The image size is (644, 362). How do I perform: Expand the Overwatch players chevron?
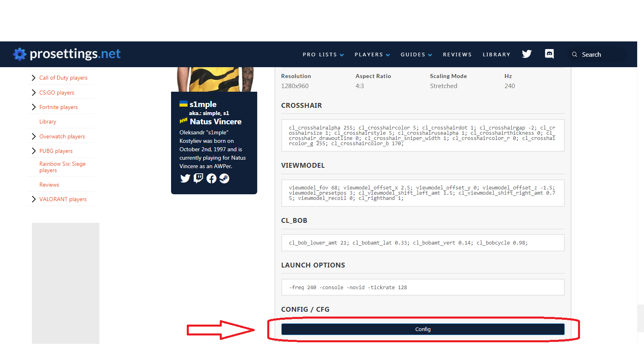click(34, 136)
